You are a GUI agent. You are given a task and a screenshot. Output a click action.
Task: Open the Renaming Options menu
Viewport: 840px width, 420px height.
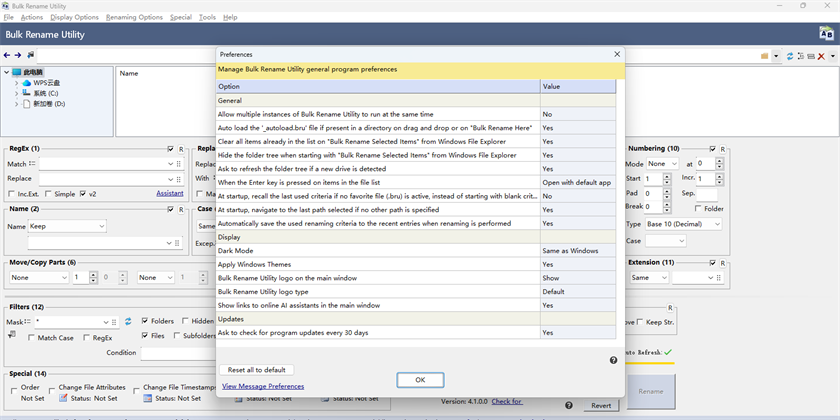coord(134,17)
